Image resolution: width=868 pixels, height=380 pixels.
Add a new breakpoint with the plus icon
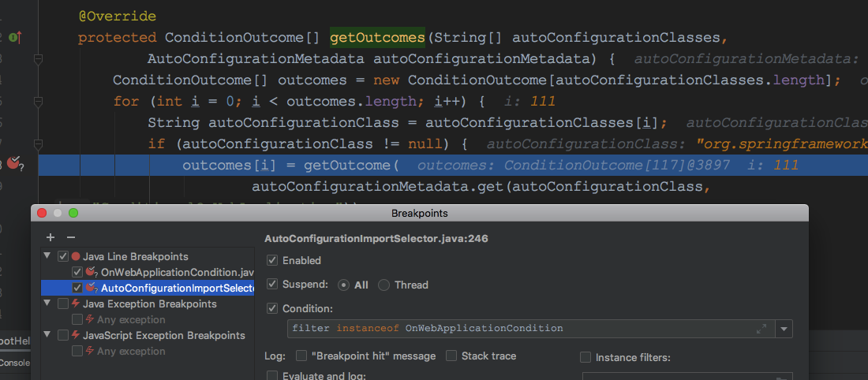point(51,237)
